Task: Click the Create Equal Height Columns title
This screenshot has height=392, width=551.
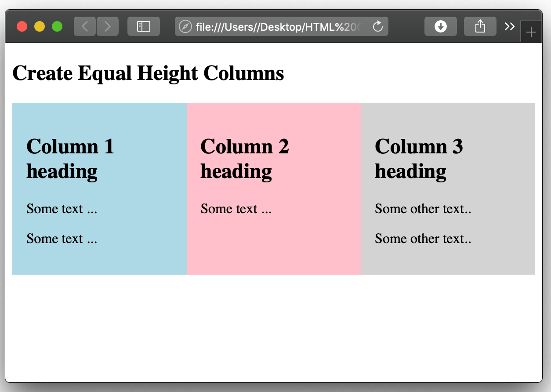Action: (148, 73)
